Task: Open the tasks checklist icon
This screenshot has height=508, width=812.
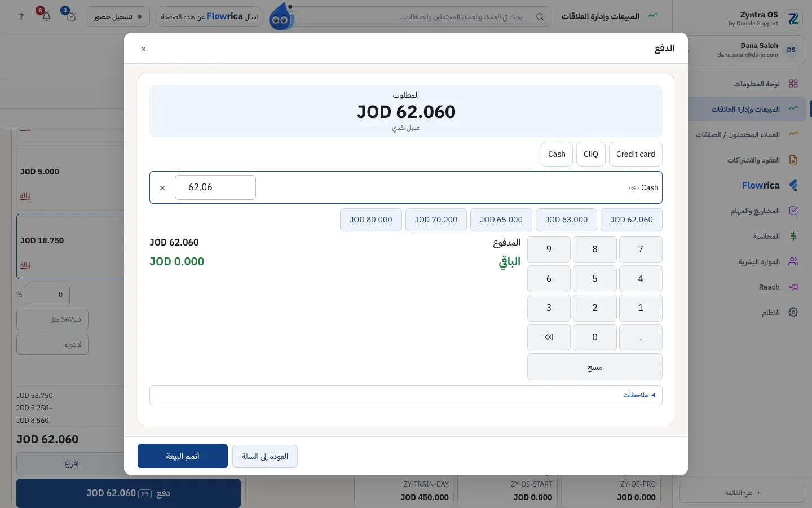Action: [71, 16]
